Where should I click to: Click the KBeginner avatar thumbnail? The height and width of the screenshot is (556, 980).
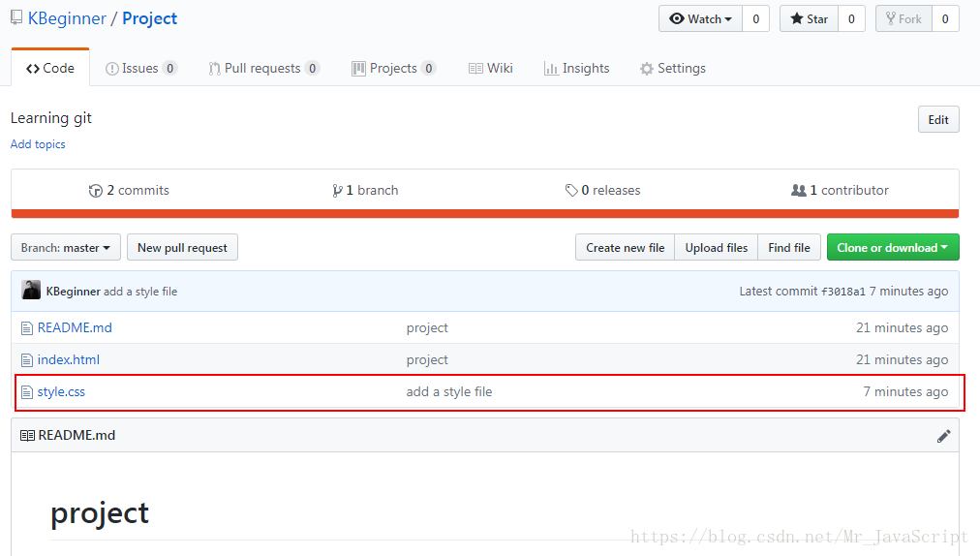tap(31, 291)
